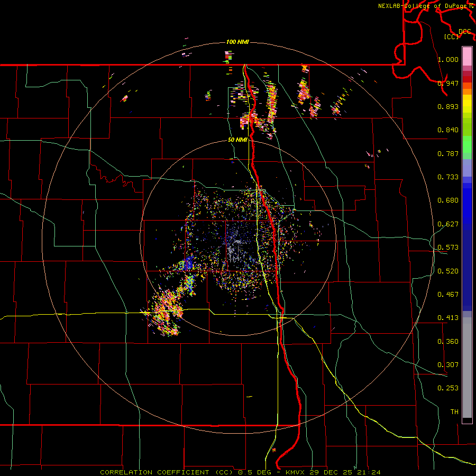Image resolution: width=476 pixels, height=476 pixels.
Task: Choose the 0.627 scale value
Action: click(448, 224)
